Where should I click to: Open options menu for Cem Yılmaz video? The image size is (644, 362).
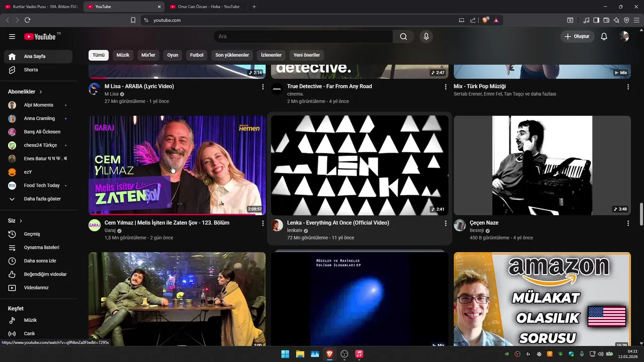click(263, 223)
